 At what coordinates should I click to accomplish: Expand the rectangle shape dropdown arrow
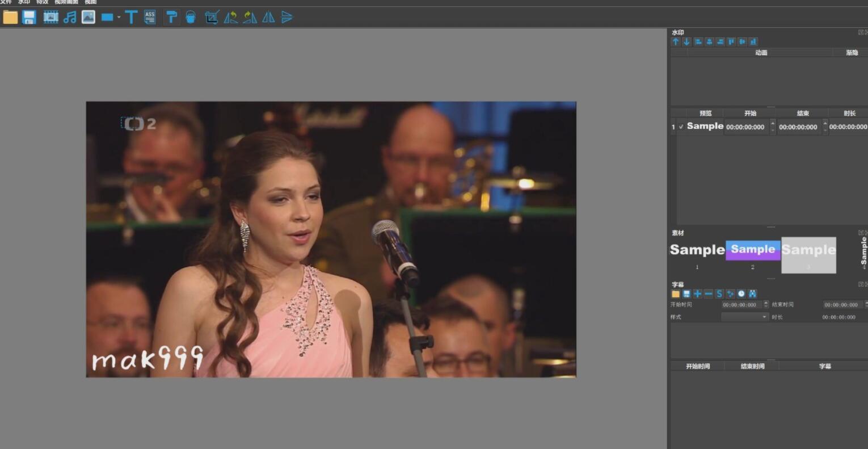tap(119, 17)
